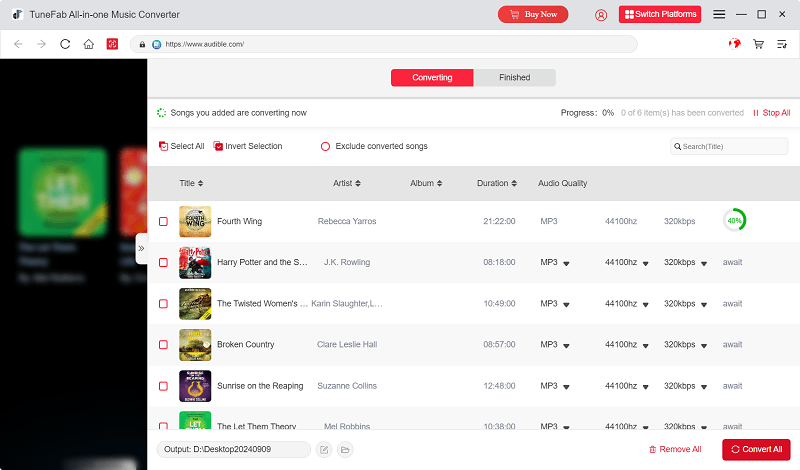Edit the output path icon

(324, 450)
